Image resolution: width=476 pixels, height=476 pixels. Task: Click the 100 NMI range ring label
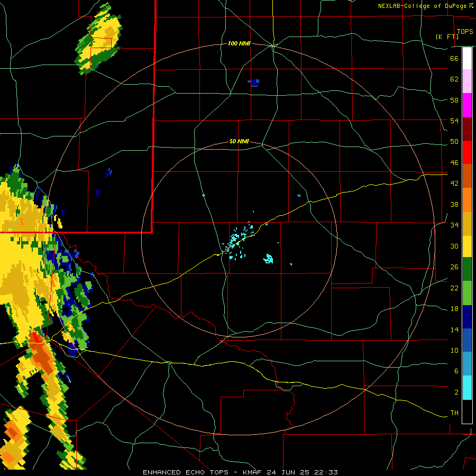click(239, 44)
